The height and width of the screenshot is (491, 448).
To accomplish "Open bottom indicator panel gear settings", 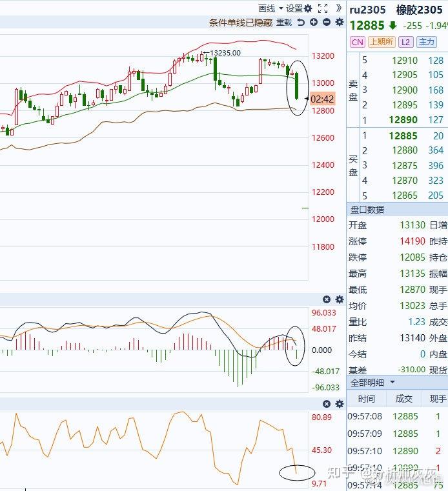I will click(x=340, y=404).
